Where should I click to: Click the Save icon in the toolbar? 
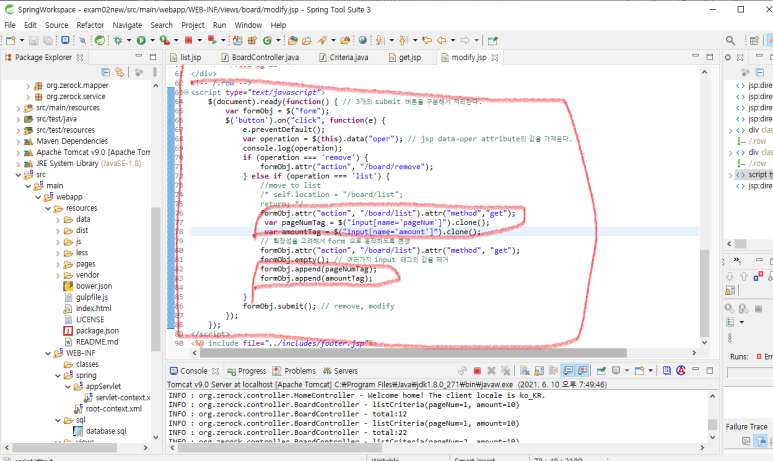tap(34, 40)
